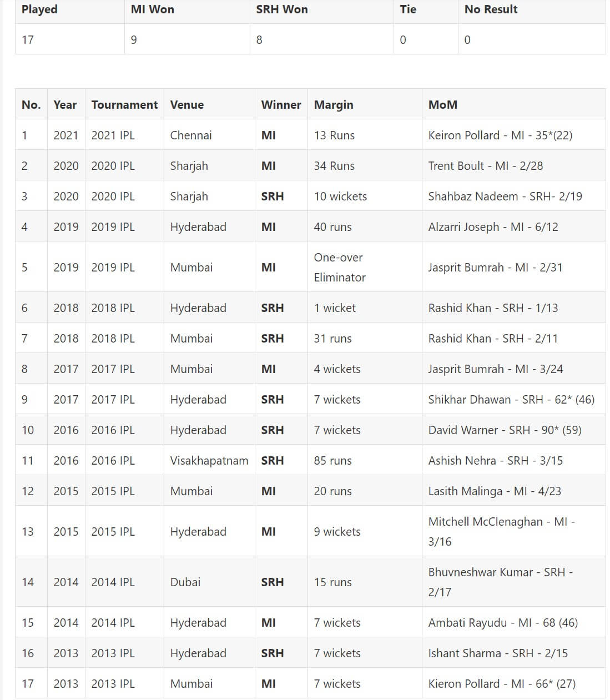Click the "Winner" column header
The width and height of the screenshot is (610, 700).
click(x=281, y=104)
